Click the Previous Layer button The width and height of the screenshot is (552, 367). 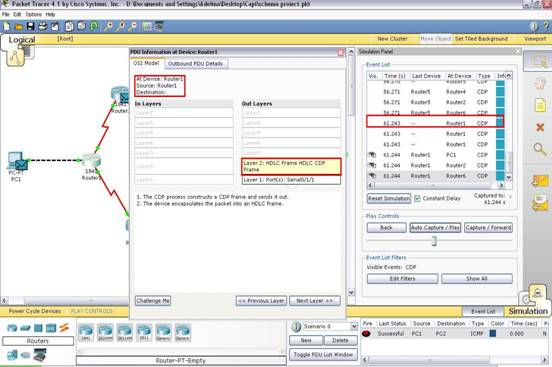(261, 301)
